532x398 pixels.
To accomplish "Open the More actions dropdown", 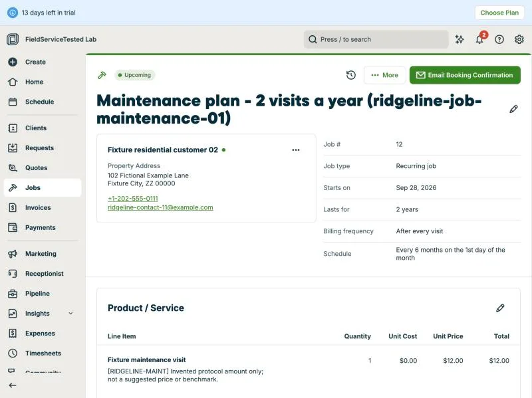I will [x=385, y=75].
